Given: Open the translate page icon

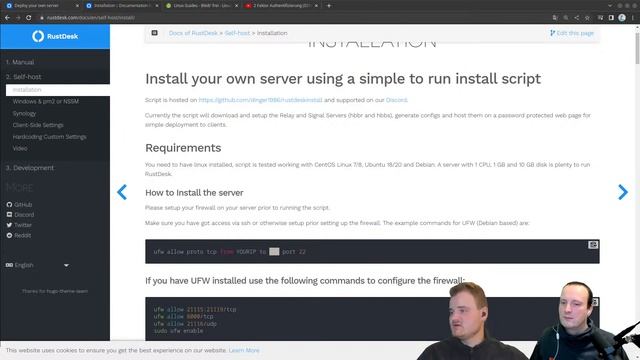Looking at the screenshot, I should (x=555, y=18).
